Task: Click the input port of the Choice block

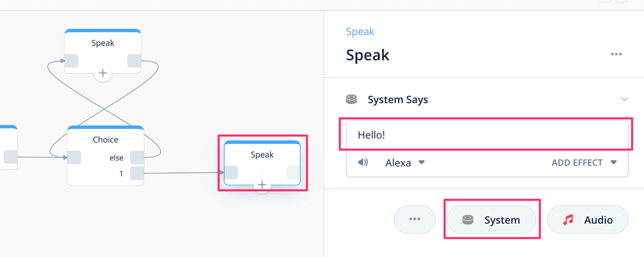Action: [74, 158]
